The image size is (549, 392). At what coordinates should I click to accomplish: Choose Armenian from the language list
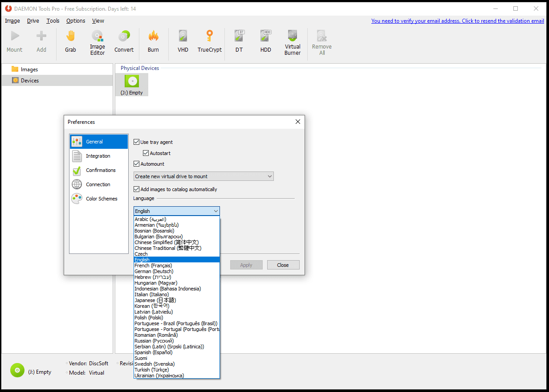(177, 225)
